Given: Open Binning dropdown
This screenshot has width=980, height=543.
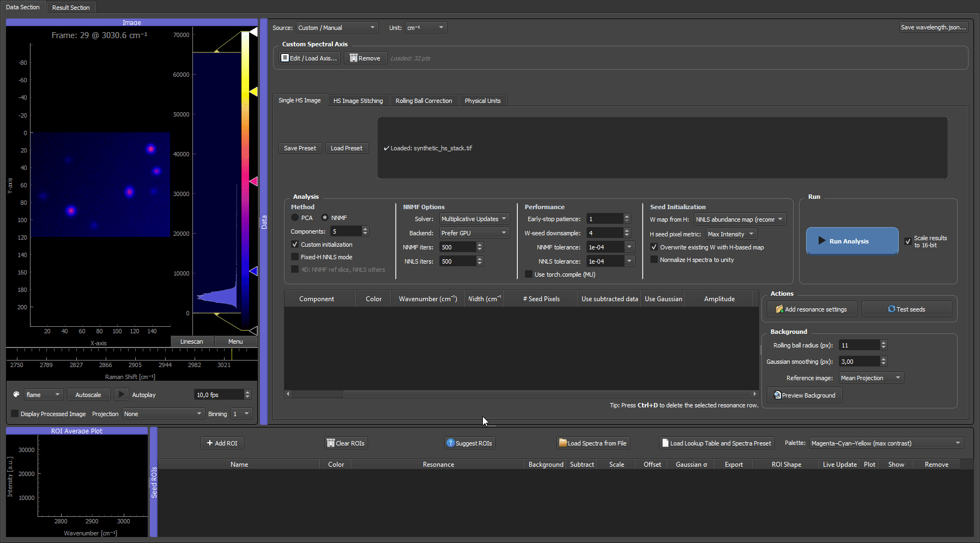Looking at the screenshot, I should click(x=241, y=414).
